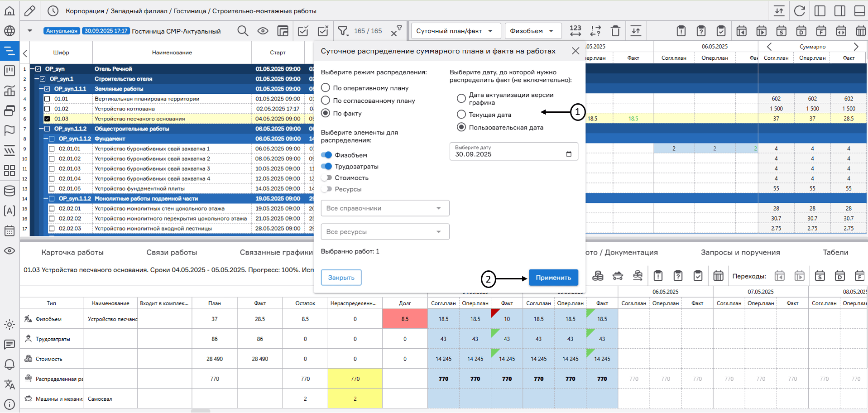This screenshot has width=868, height=413.
Task: Open notifications via the bell icon in sidebar
Action: (x=10, y=365)
